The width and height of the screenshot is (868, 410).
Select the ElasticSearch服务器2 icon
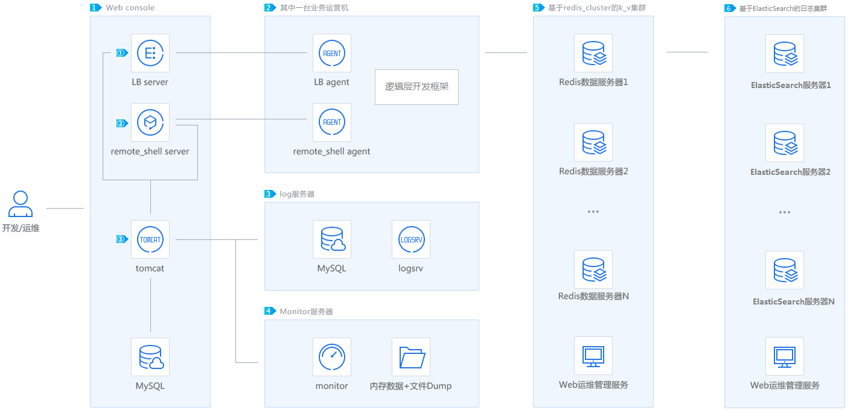coord(784,143)
